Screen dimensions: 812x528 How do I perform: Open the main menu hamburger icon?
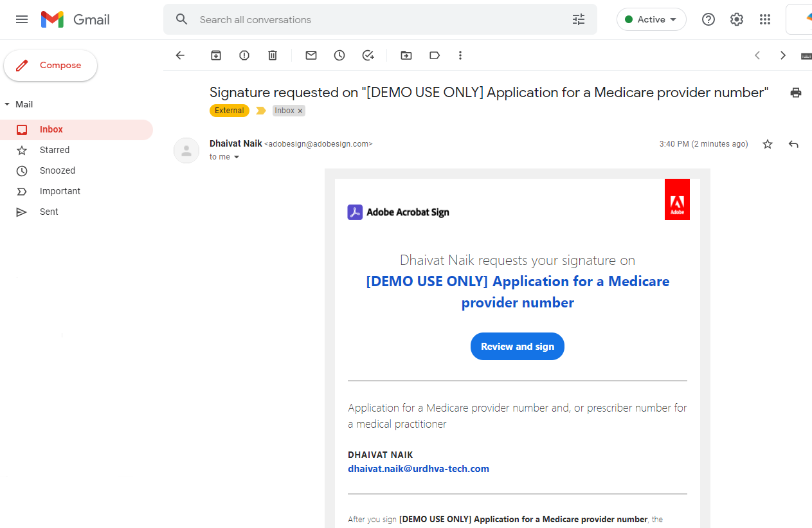[x=22, y=19]
